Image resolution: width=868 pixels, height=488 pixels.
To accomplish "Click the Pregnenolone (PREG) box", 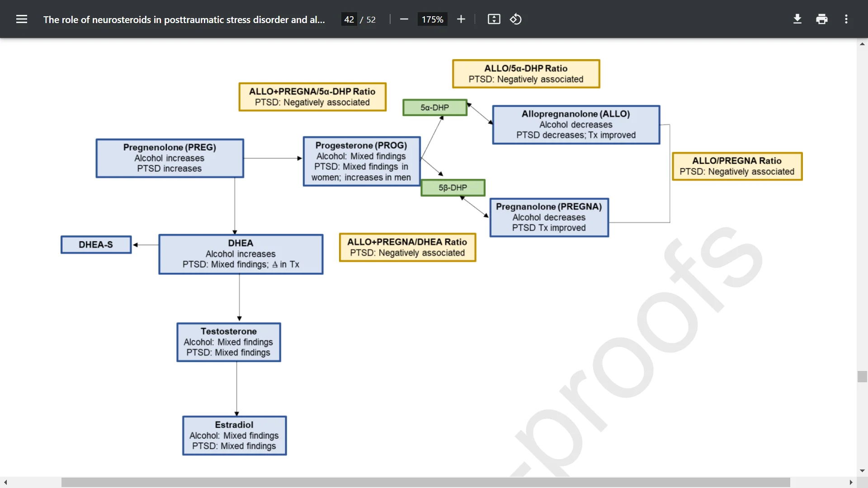I will [170, 158].
